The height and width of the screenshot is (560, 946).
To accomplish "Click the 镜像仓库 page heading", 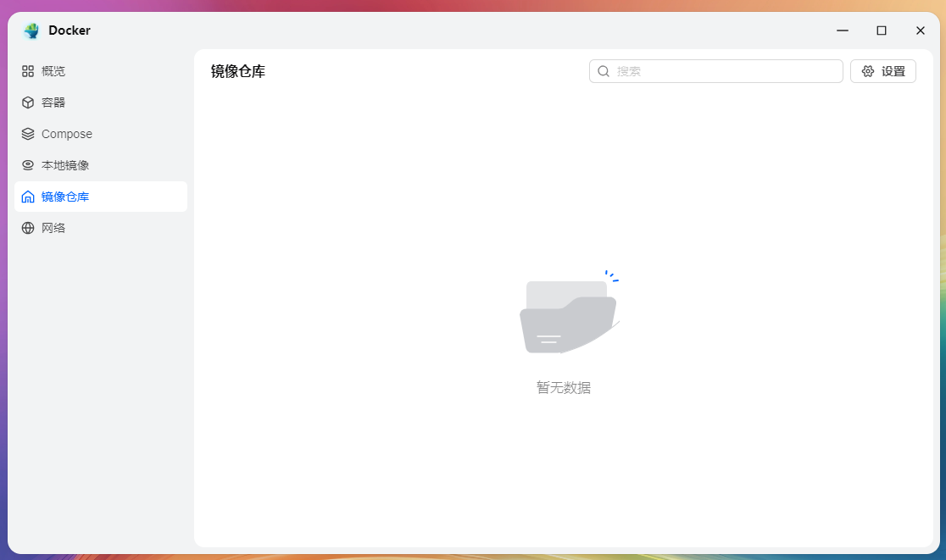I will coord(237,71).
